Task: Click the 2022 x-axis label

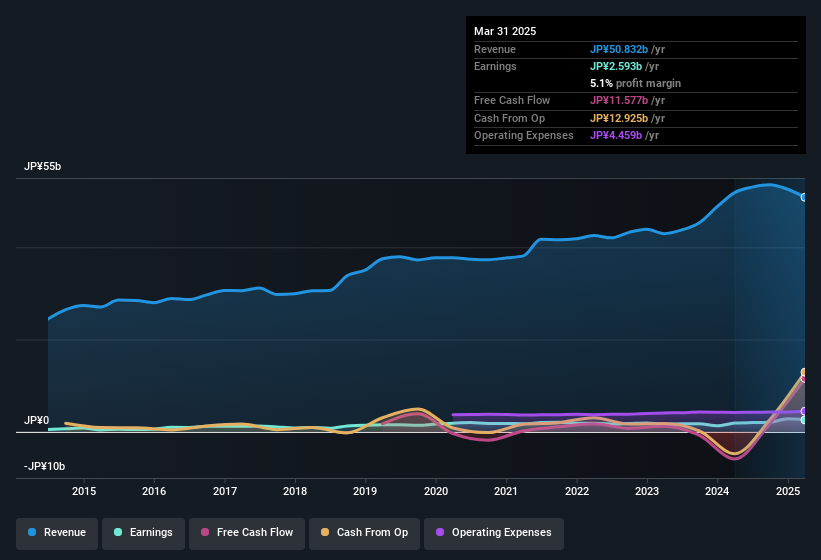Action: (576, 491)
